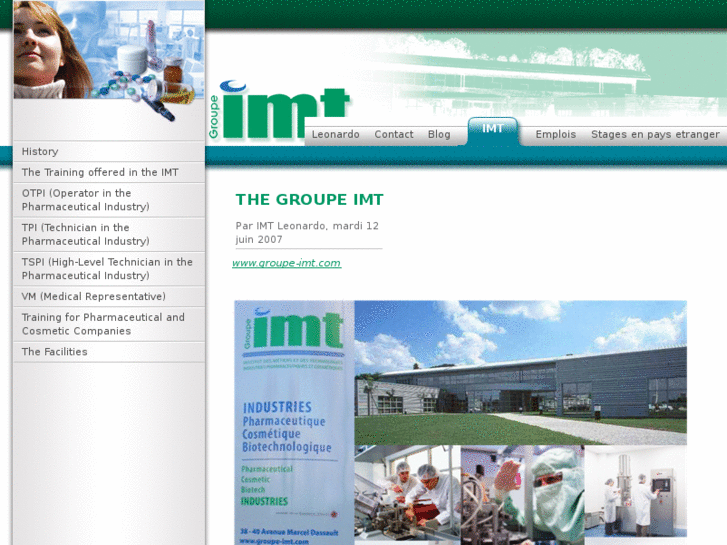Switch to the Blog tab
This screenshot has height=545, width=727.
[439, 135]
